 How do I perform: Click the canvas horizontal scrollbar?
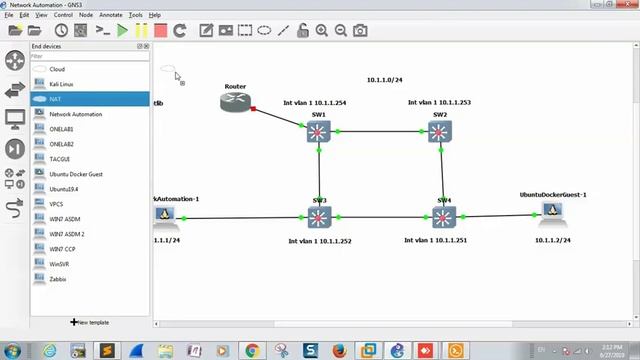393,324
